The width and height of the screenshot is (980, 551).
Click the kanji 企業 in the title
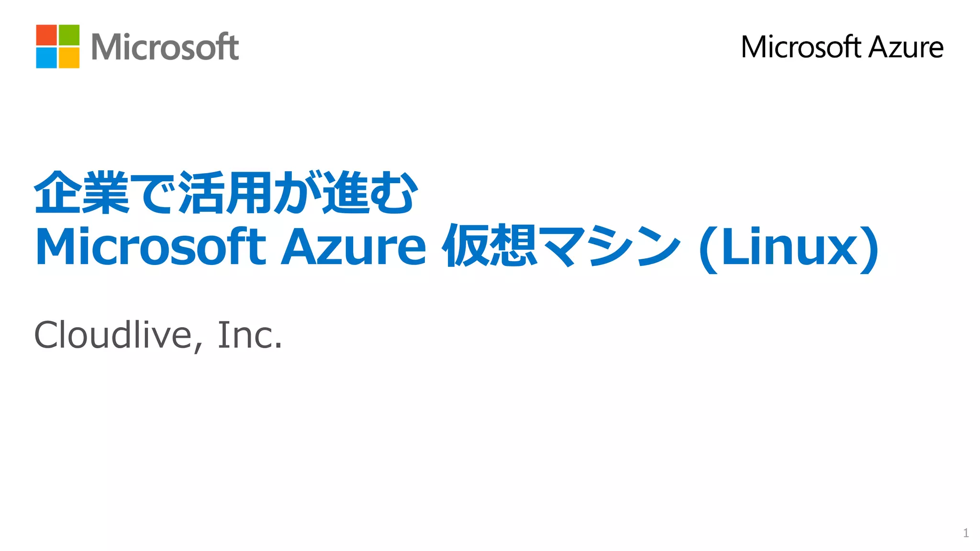tap(81, 193)
